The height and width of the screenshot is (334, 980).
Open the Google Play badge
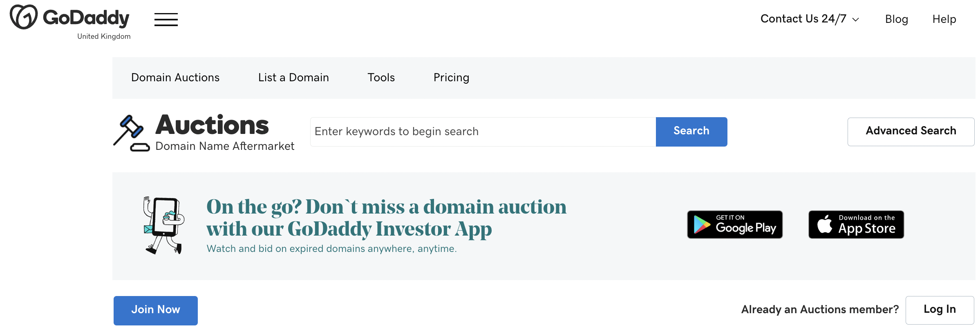click(x=735, y=225)
